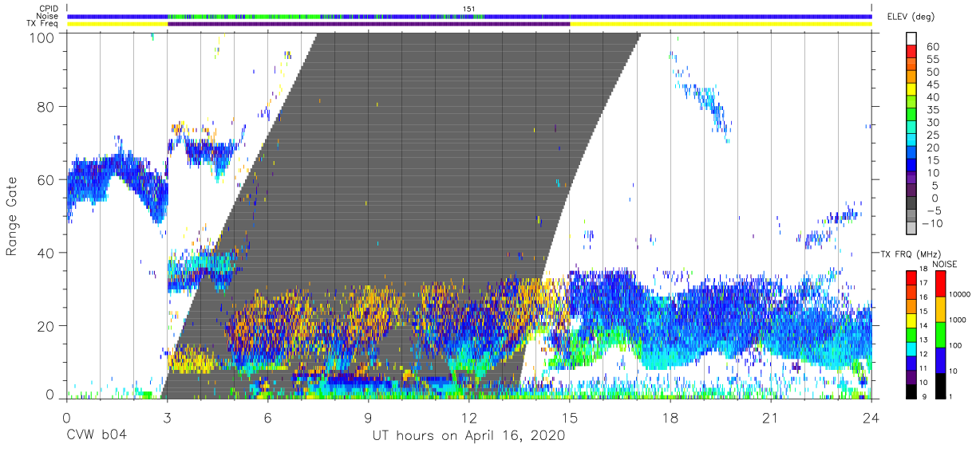
Task: Click the 100 tick label on Range Gate axis
Action: 42,37
